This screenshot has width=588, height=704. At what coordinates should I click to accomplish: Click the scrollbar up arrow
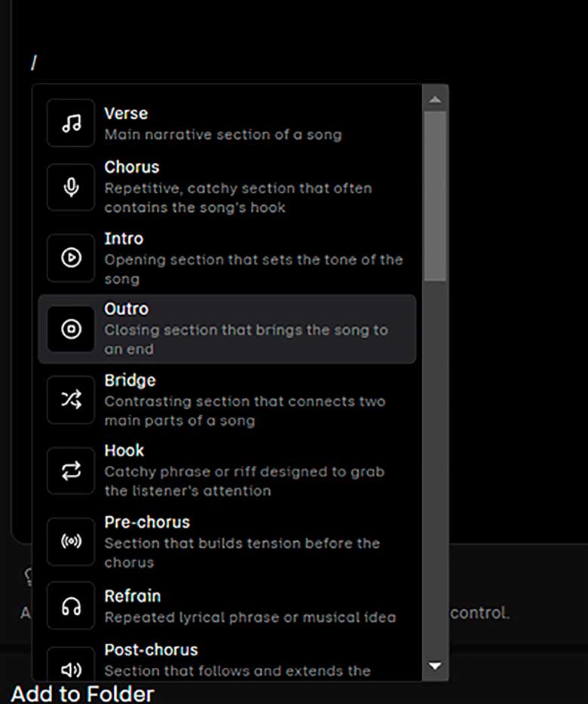[434, 99]
